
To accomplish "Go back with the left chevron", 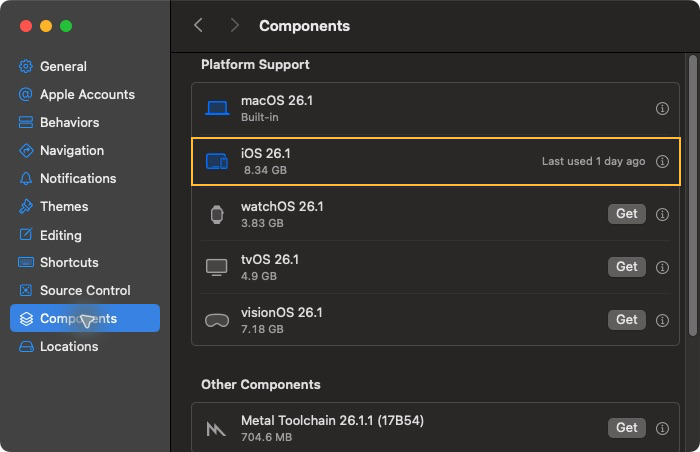I will point(199,25).
